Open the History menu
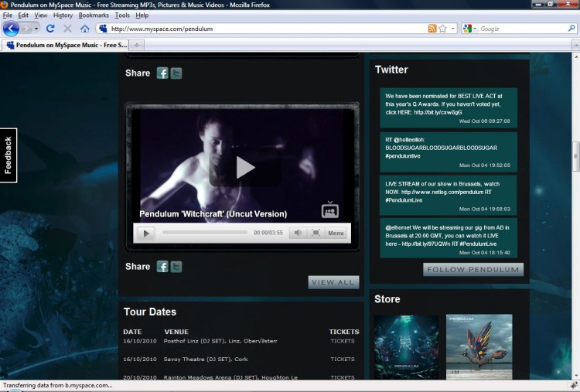This screenshot has height=392, width=580. point(63,15)
